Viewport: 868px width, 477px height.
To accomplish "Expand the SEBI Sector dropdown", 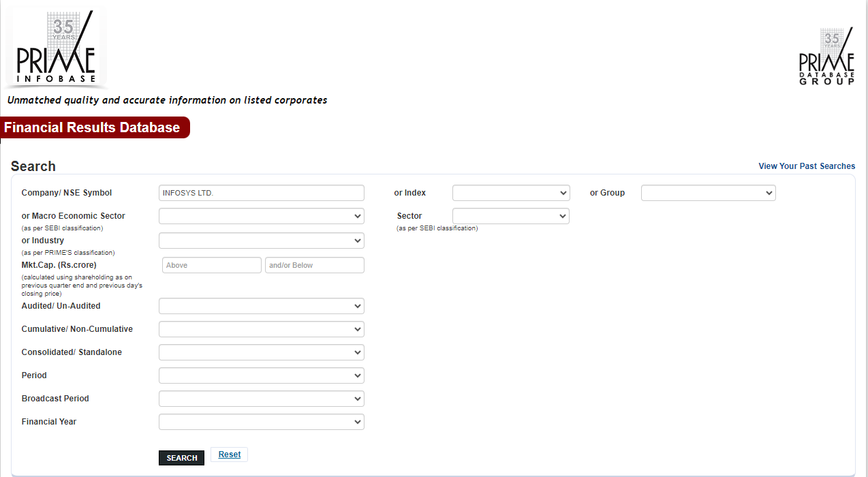I will (510, 216).
